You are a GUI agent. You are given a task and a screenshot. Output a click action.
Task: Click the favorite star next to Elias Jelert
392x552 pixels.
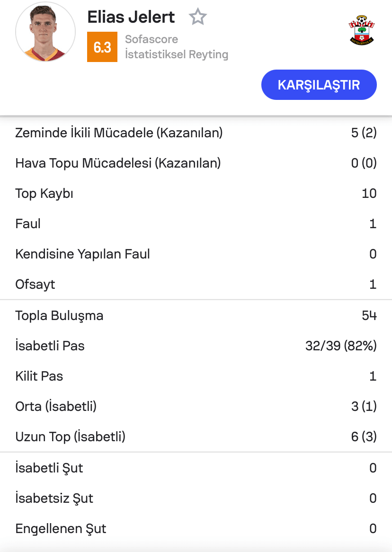pyautogui.click(x=197, y=18)
